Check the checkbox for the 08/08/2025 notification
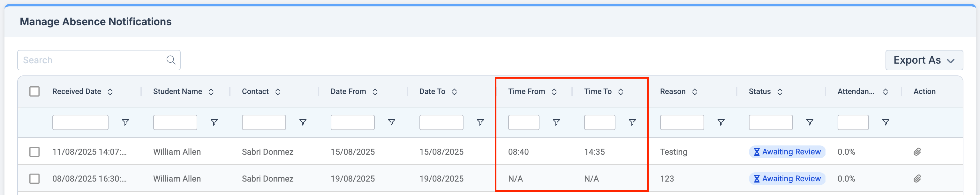This screenshot has height=195, width=980. [34, 178]
